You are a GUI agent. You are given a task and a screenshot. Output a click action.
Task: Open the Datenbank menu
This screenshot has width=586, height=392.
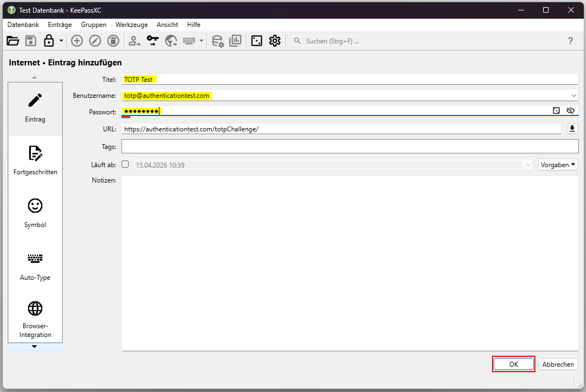click(23, 25)
